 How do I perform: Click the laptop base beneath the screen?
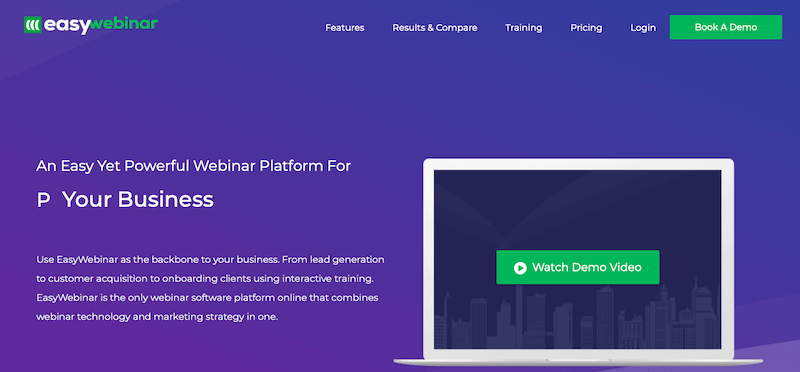coord(578,362)
